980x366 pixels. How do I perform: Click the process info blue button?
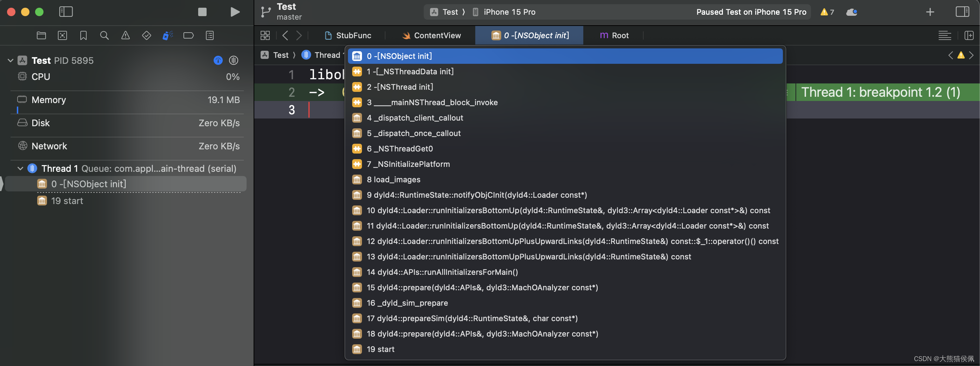218,60
